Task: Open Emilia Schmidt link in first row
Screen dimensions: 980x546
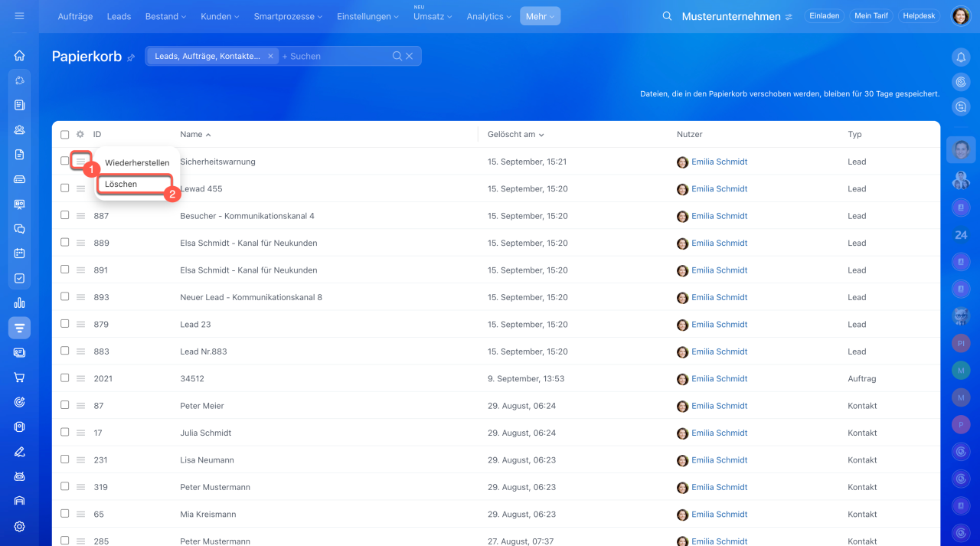Action: 719,162
